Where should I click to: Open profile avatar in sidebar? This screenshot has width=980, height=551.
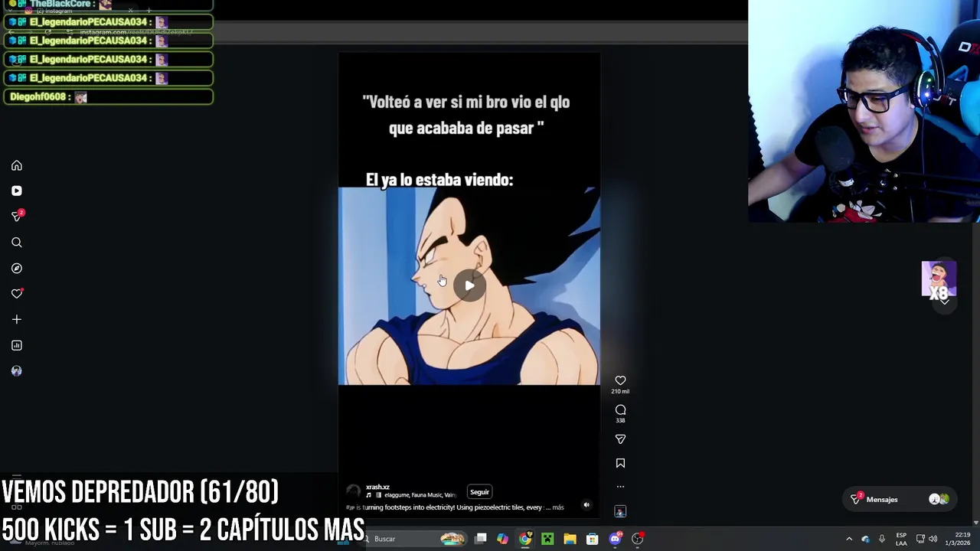[17, 371]
